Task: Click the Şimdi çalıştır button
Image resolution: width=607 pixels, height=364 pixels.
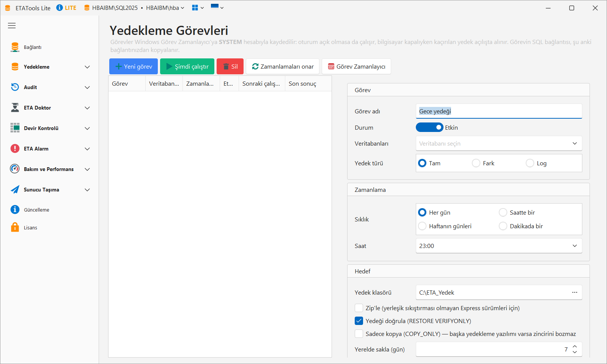Action: (187, 66)
